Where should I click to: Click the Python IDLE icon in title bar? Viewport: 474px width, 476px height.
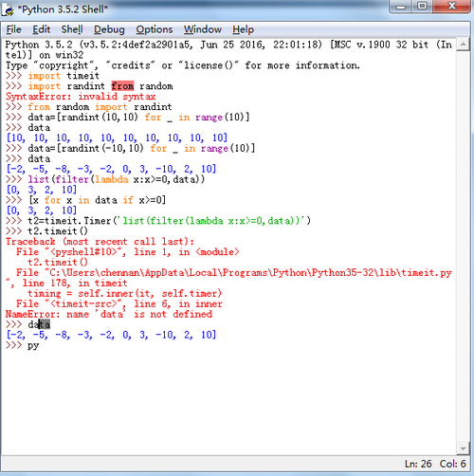tap(8, 9)
